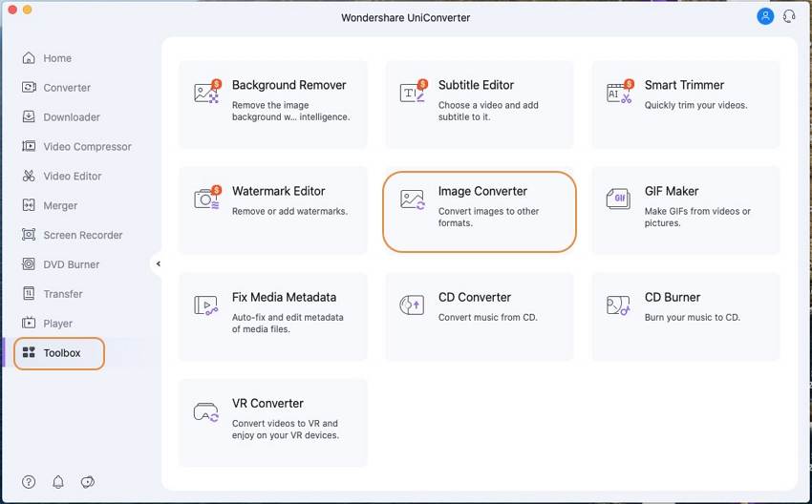The height and width of the screenshot is (504, 812).
Task: Click the Background Remover tool icon
Action: pos(207,92)
